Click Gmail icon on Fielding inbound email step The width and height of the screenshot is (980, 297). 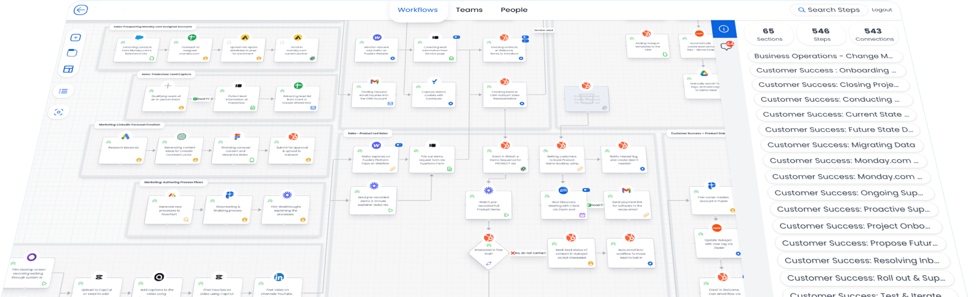374,82
